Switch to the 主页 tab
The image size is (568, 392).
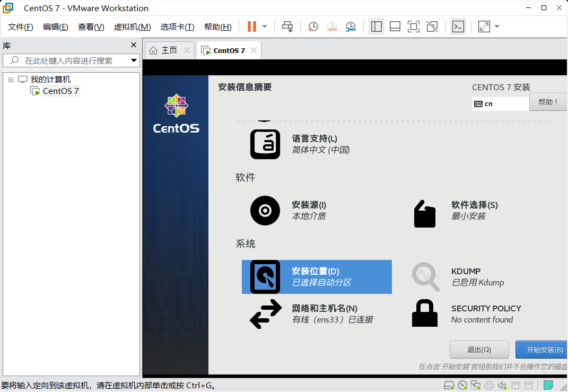[169, 50]
